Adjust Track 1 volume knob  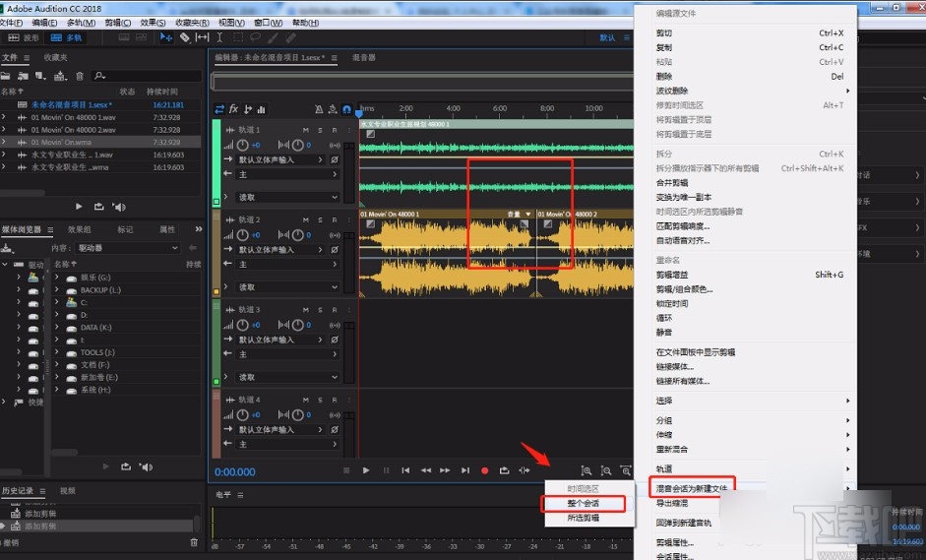coord(243,145)
